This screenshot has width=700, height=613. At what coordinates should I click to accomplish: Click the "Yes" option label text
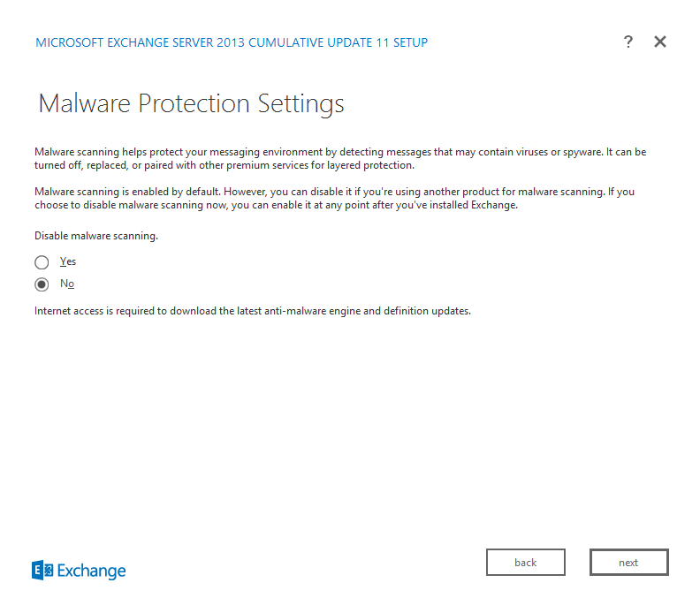click(68, 261)
